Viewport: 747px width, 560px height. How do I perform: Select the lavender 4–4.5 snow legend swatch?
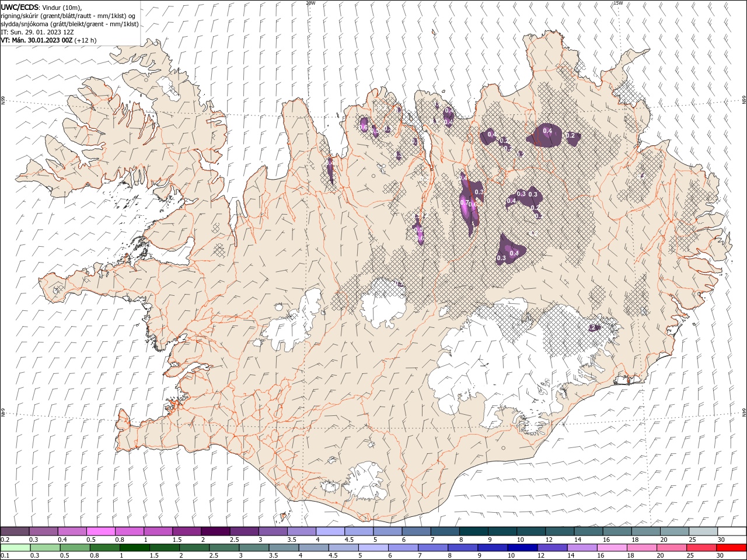tap(330, 531)
